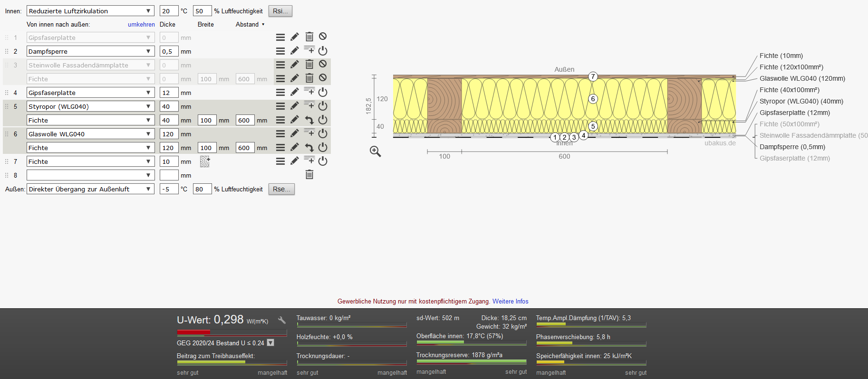Click the wood grain icon beside layer 7
Image resolution: width=868 pixels, height=379 pixels.
click(x=204, y=162)
